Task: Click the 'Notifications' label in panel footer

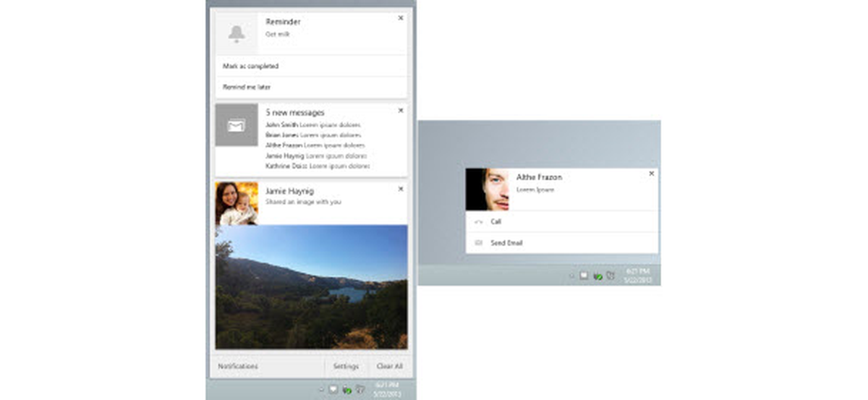Action: click(x=237, y=367)
